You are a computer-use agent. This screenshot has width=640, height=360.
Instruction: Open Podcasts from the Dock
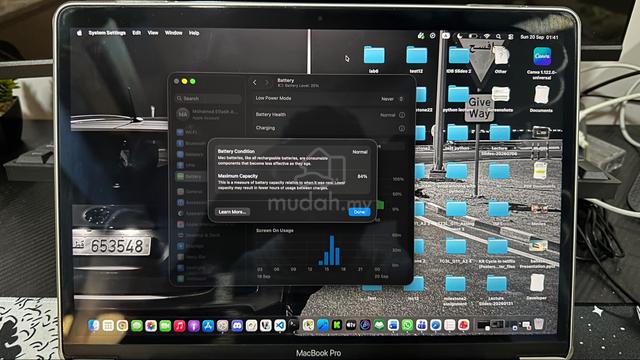(x=193, y=326)
